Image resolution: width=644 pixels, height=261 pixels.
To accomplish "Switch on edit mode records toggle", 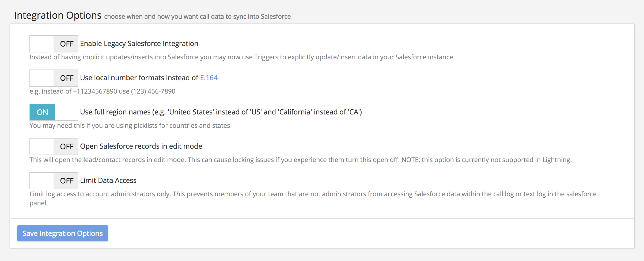I will (54, 147).
